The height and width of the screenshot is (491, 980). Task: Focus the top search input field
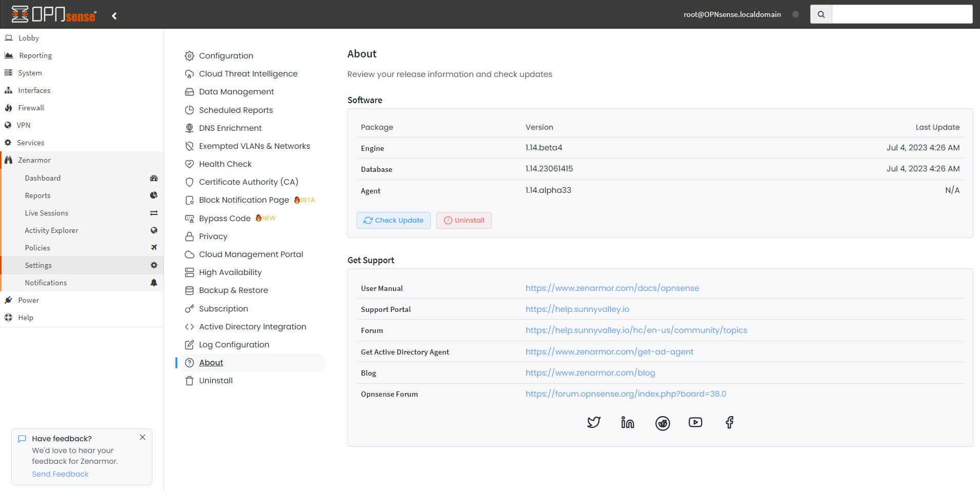click(x=902, y=14)
